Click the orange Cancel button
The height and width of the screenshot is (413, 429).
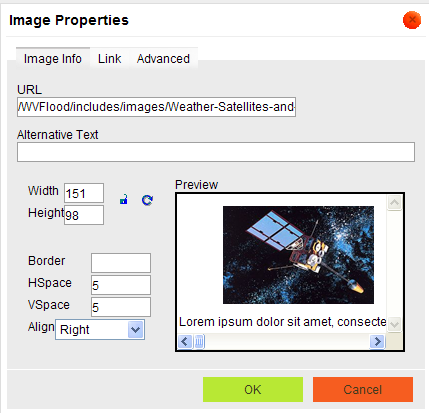(x=363, y=389)
